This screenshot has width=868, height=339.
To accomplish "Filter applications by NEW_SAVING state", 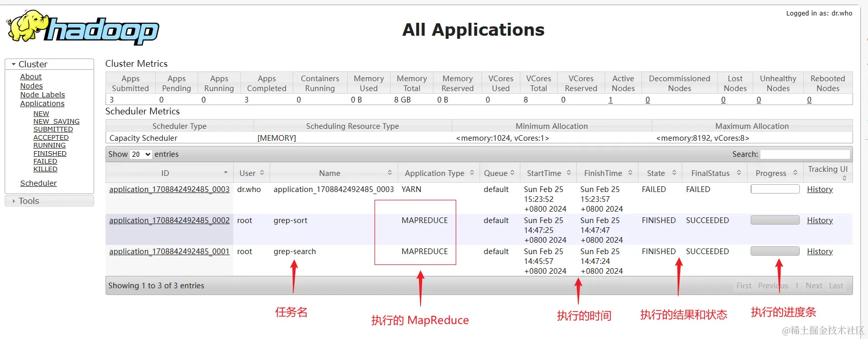I will point(56,122).
